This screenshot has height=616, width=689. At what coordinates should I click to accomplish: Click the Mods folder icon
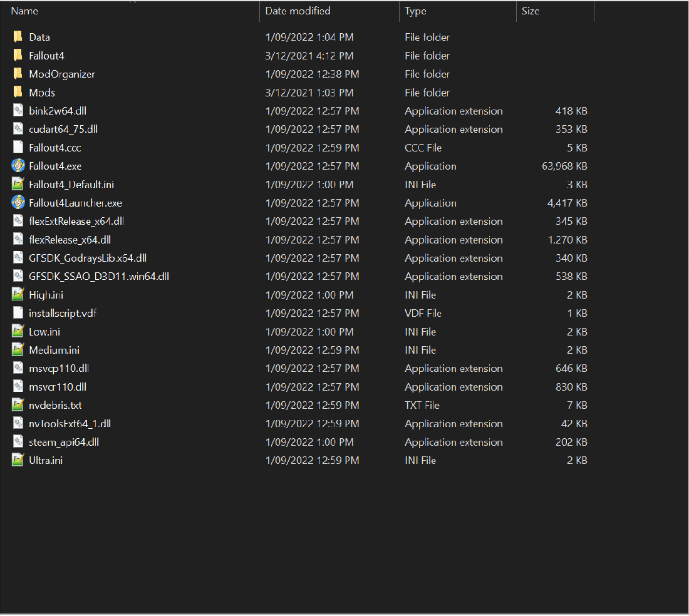(18, 92)
